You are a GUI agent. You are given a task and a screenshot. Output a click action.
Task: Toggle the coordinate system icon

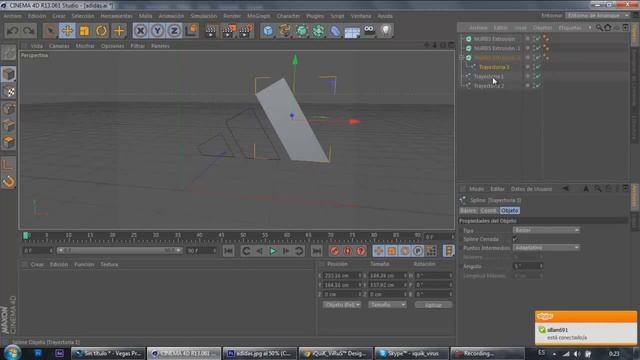pos(191,31)
